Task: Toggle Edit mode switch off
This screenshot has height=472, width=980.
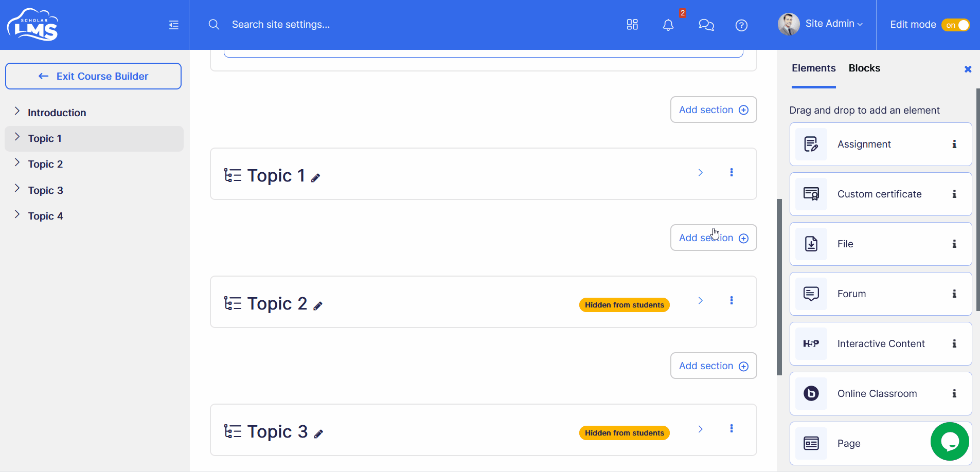Action: click(955, 25)
